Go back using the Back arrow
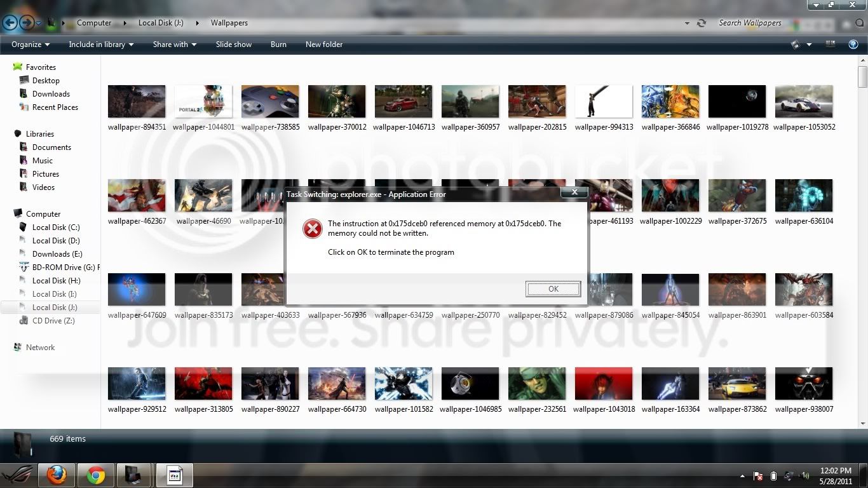 pyautogui.click(x=10, y=23)
